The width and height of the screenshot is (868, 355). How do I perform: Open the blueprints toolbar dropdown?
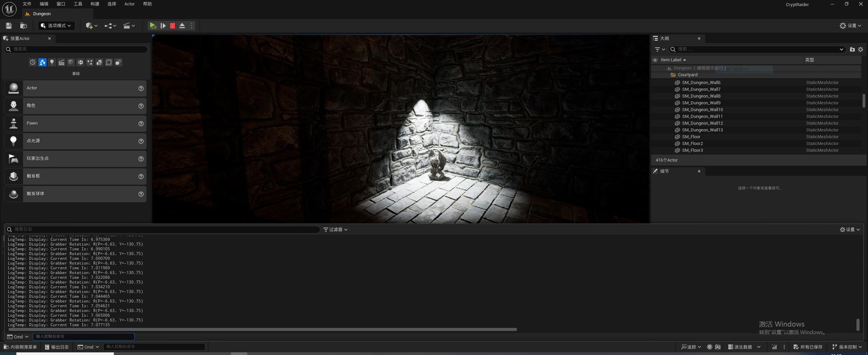tap(110, 26)
